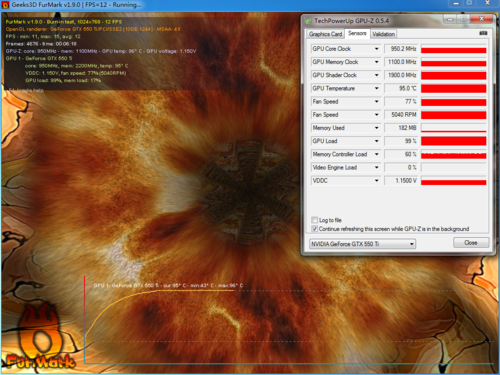Click the GPU-Z title bar app icon
The width and height of the screenshot is (500, 375).
tap(309, 21)
